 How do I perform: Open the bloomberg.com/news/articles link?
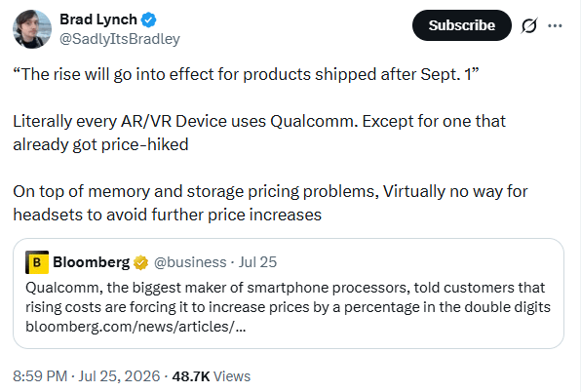pos(136,327)
